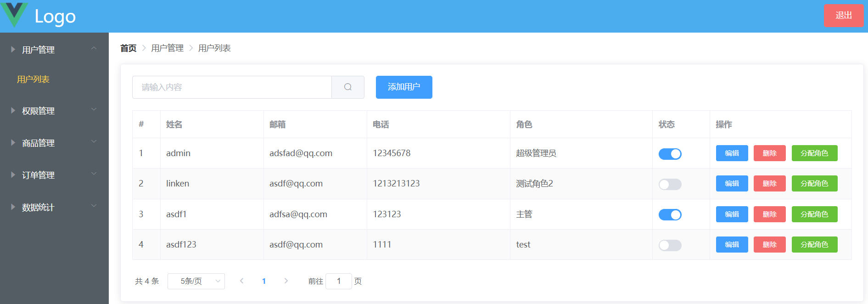Click 删除 for the linken row

point(769,184)
